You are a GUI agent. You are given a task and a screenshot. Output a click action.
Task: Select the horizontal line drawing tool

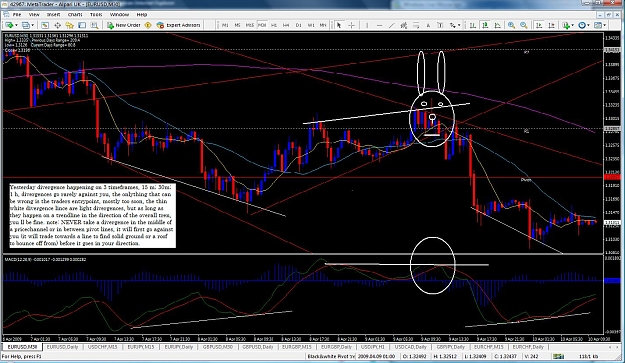click(379, 25)
